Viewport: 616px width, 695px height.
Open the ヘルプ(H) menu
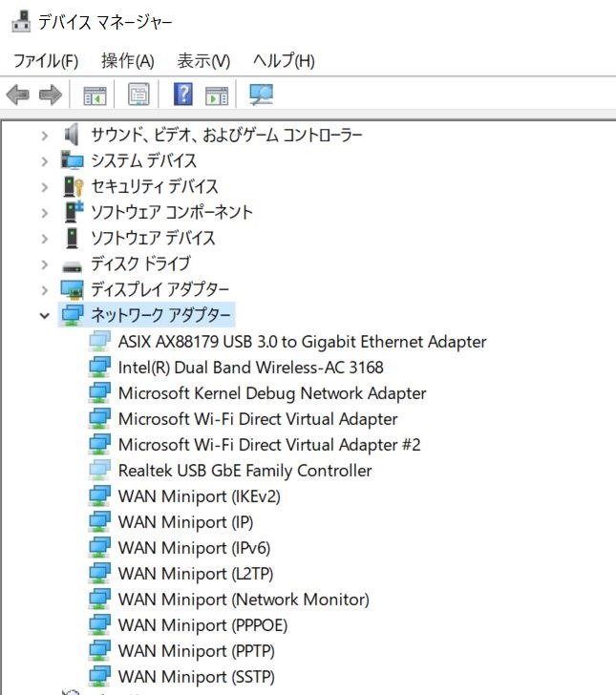tap(284, 61)
